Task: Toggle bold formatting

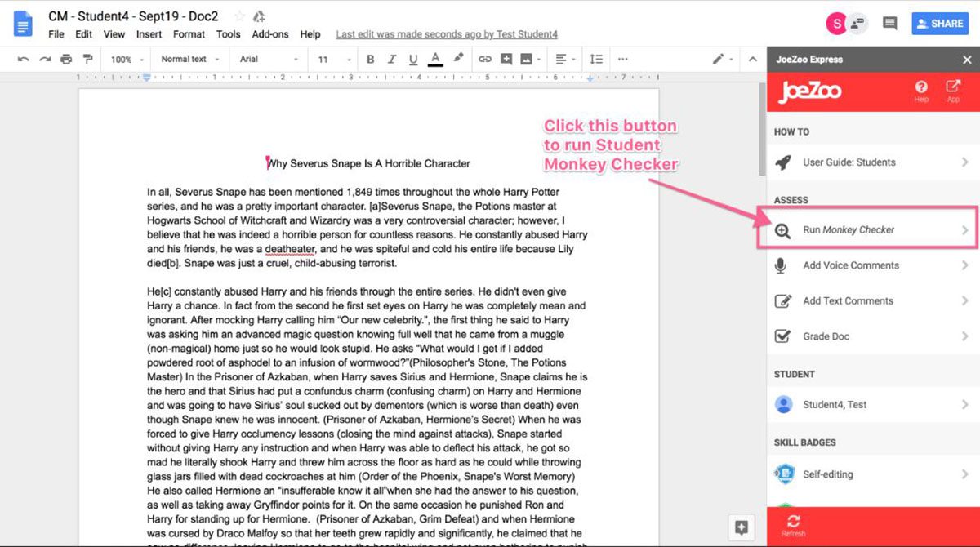Action: (370, 59)
